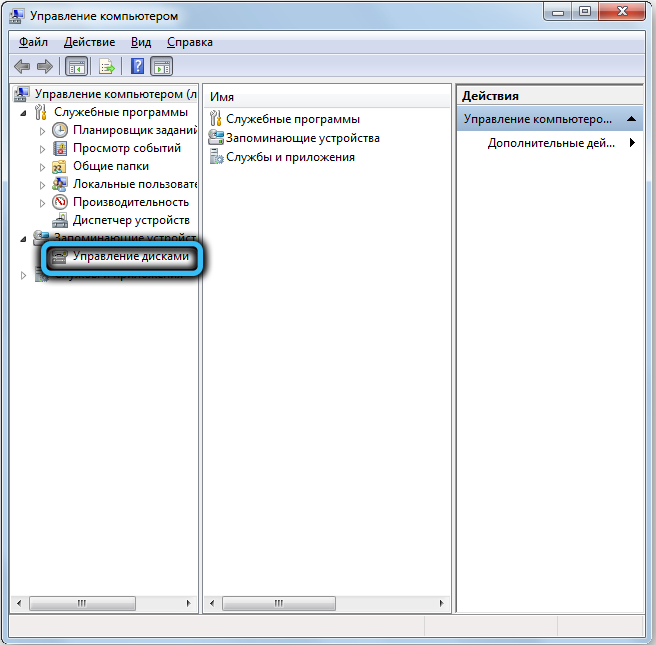Collapse the Служебные программы tree node

point(23,113)
